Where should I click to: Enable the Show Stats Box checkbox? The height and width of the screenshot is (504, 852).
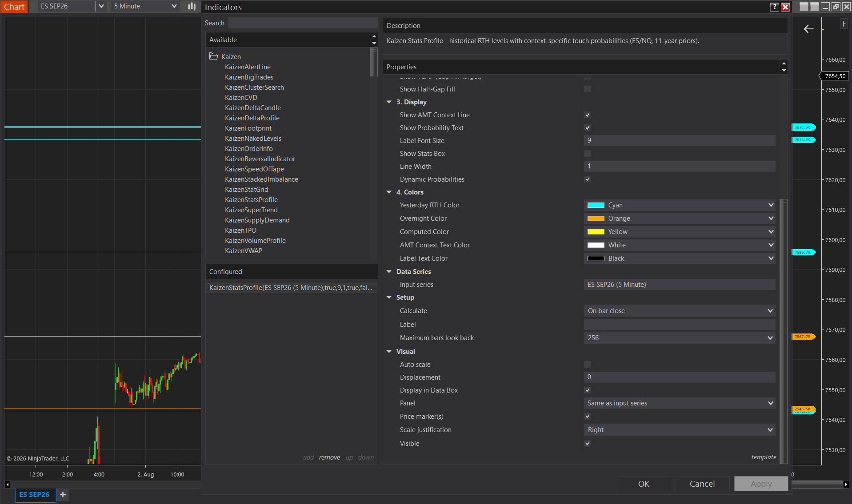click(588, 154)
